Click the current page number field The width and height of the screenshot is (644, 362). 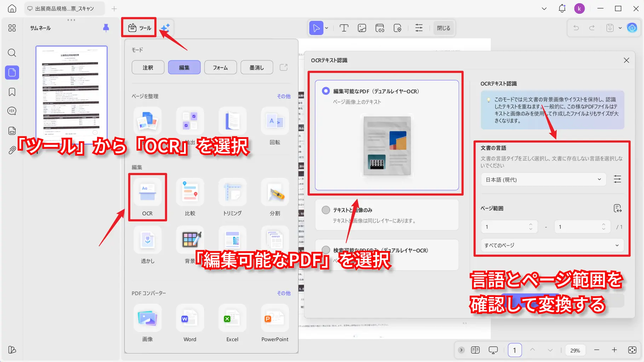514,350
